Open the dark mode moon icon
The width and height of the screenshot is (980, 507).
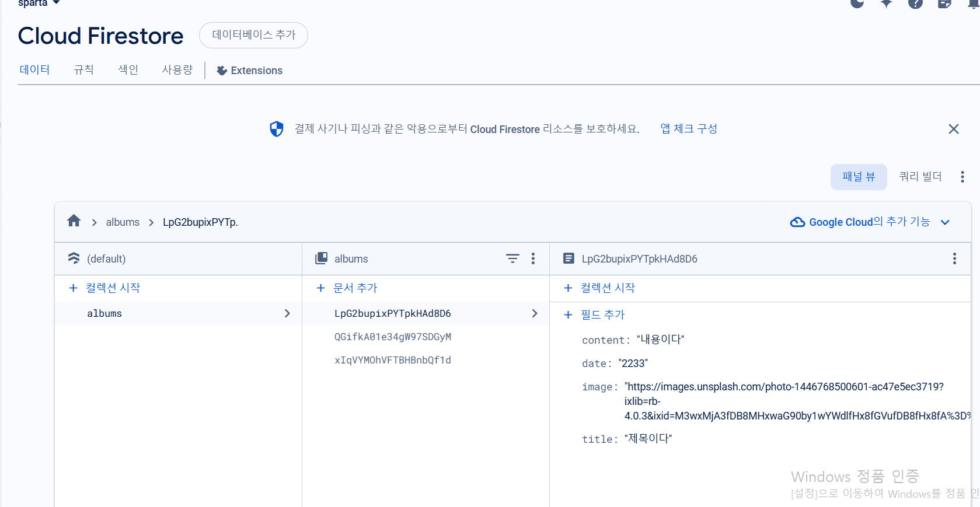[857, 3]
